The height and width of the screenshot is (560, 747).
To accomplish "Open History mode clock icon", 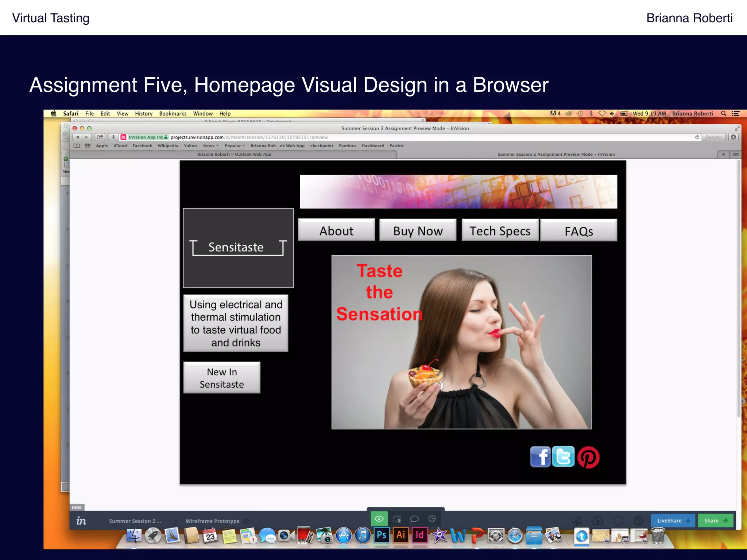I will coord(432,519).
